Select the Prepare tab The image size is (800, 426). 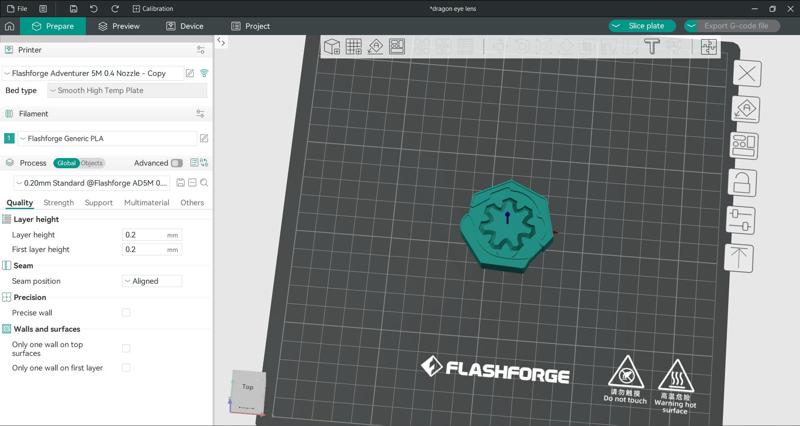click(x=53, y=26)
